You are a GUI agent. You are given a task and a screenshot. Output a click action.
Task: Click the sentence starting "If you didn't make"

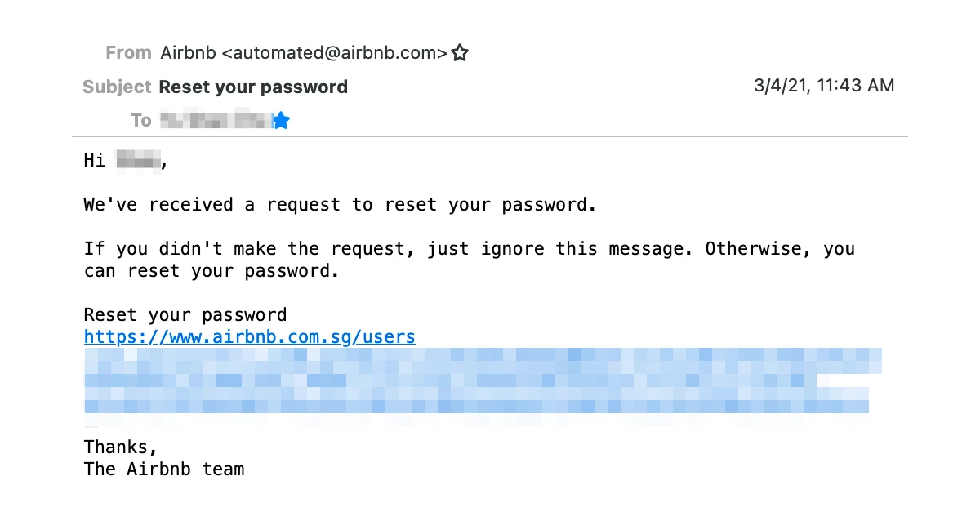coord(469,248)
